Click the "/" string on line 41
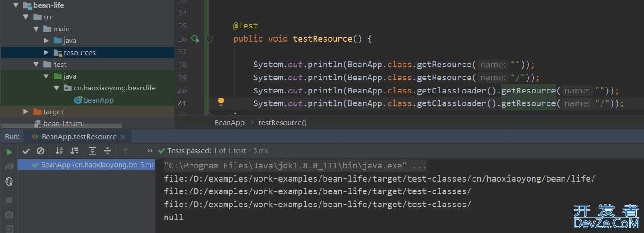The width and height of the screenshot is (644, 233). [602, 103]
